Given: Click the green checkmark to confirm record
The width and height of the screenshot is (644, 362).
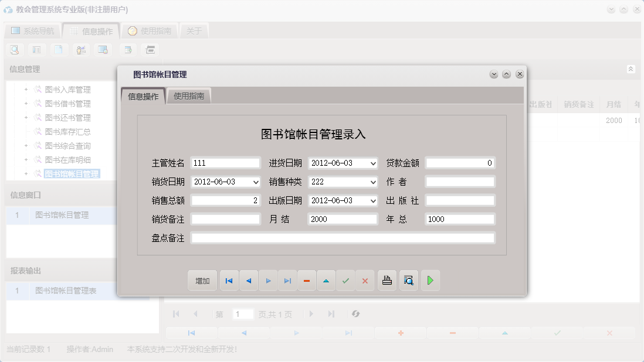Looking at the screenshot, I should click(345, 280).
